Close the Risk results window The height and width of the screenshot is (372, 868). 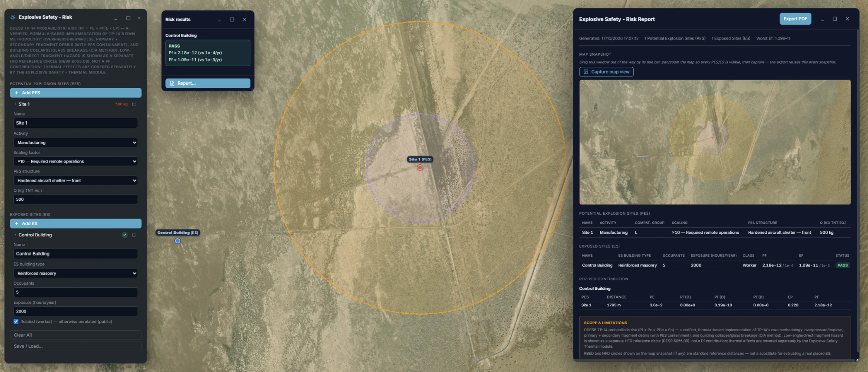[x=244, y=20]
